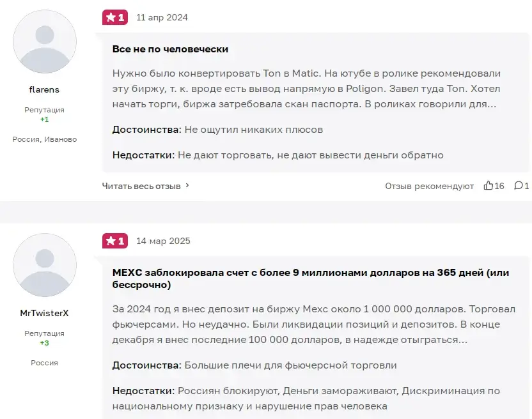Open comments bubble icon on flarens' review
This screenshot has height=419, width=532.
tap(519, 185)
